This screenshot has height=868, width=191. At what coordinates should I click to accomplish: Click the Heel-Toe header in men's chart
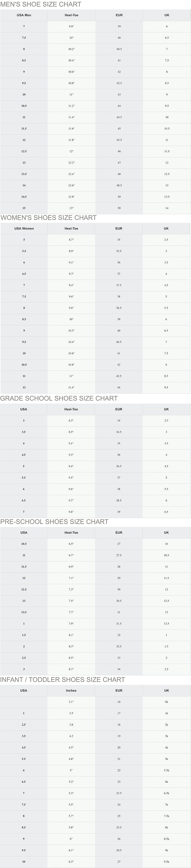72,15
